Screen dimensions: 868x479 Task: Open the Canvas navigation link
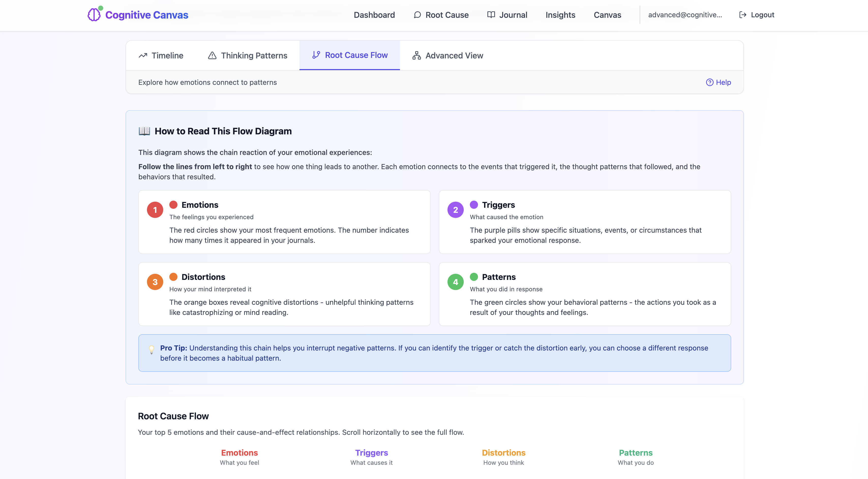click(607, 15)
